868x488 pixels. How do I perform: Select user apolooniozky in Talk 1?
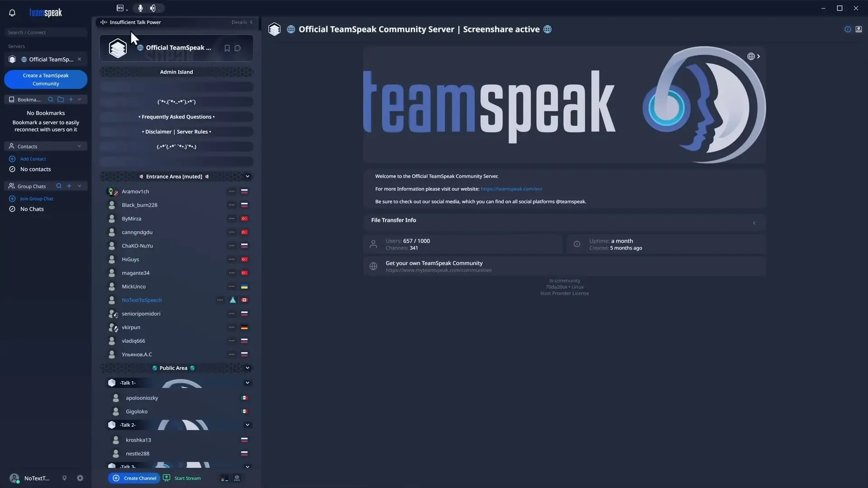[142, 398]
